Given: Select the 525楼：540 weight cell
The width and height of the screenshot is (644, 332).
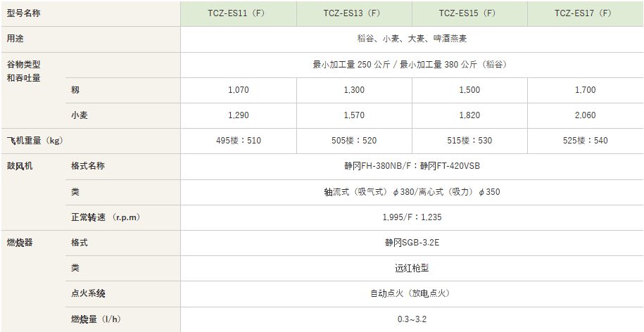Looking at the screenshot, I should point(585,141).
